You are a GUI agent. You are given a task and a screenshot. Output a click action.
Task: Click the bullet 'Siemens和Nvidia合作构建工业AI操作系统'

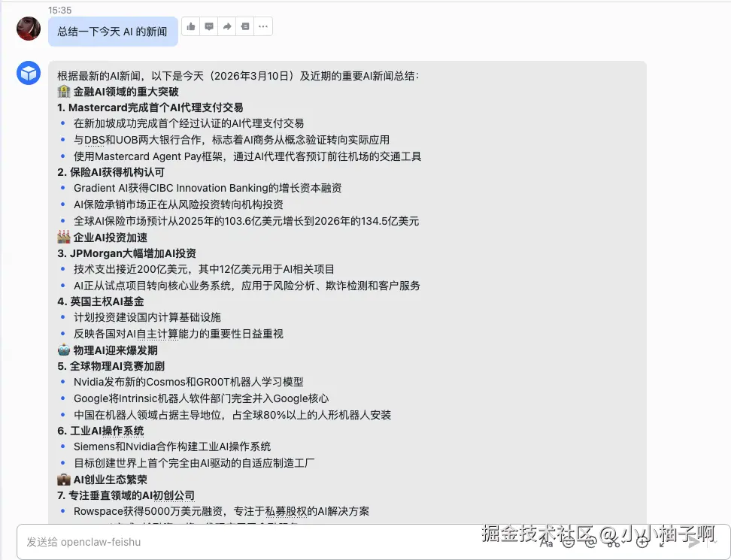[172, 446]
